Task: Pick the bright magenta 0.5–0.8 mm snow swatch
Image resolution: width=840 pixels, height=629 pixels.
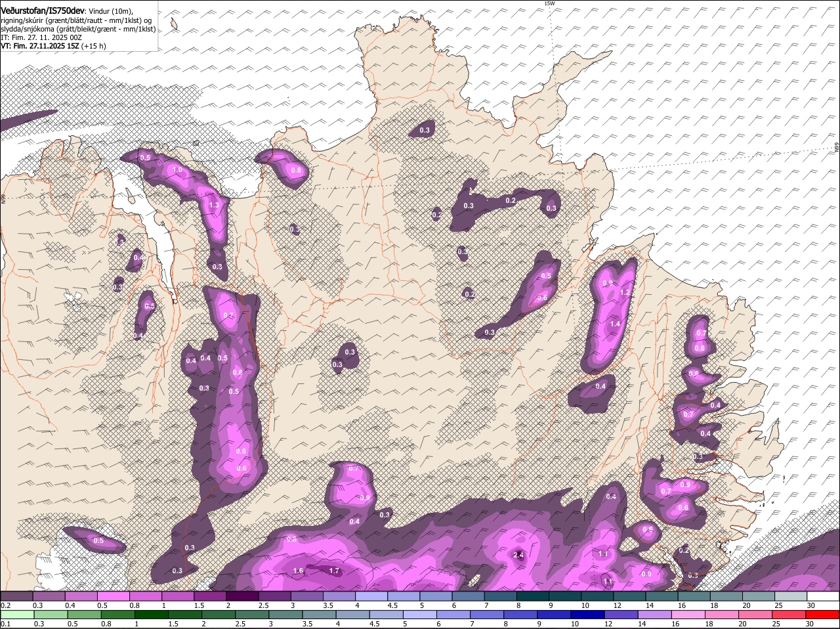Action: (114, 596)
